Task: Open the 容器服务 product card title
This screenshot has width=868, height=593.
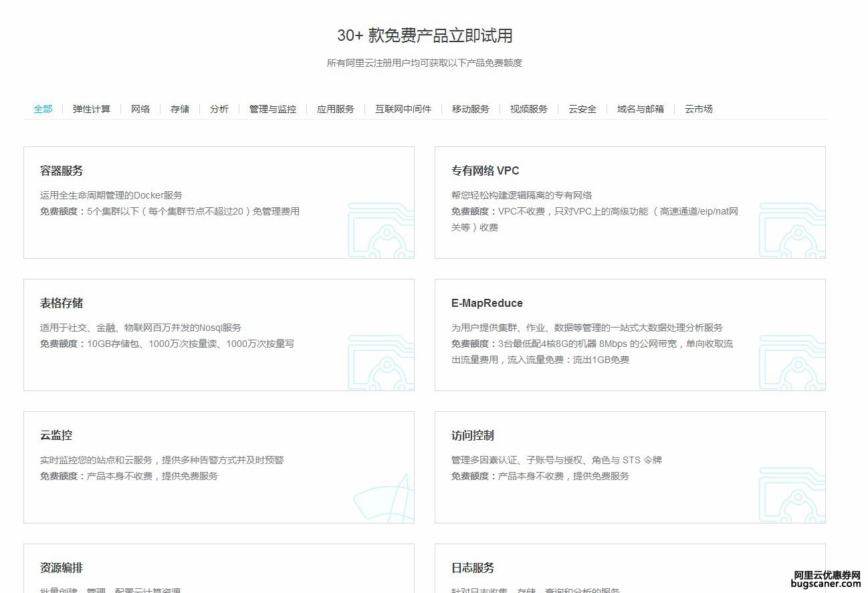Action: click(62, 171)
